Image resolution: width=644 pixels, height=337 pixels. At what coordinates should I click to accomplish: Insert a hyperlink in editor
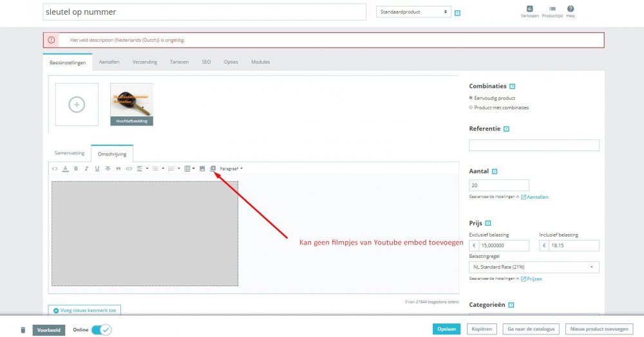tap(129, 168)
